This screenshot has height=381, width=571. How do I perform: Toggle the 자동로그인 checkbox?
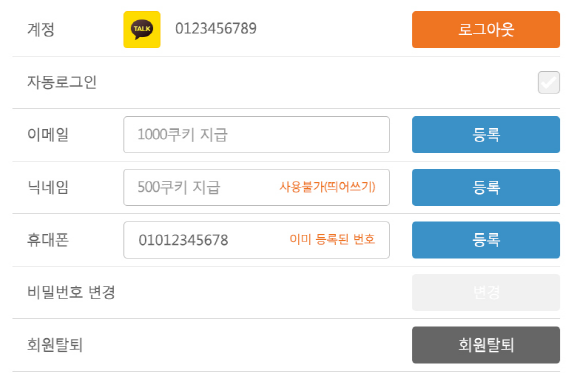tap(549, 82)
